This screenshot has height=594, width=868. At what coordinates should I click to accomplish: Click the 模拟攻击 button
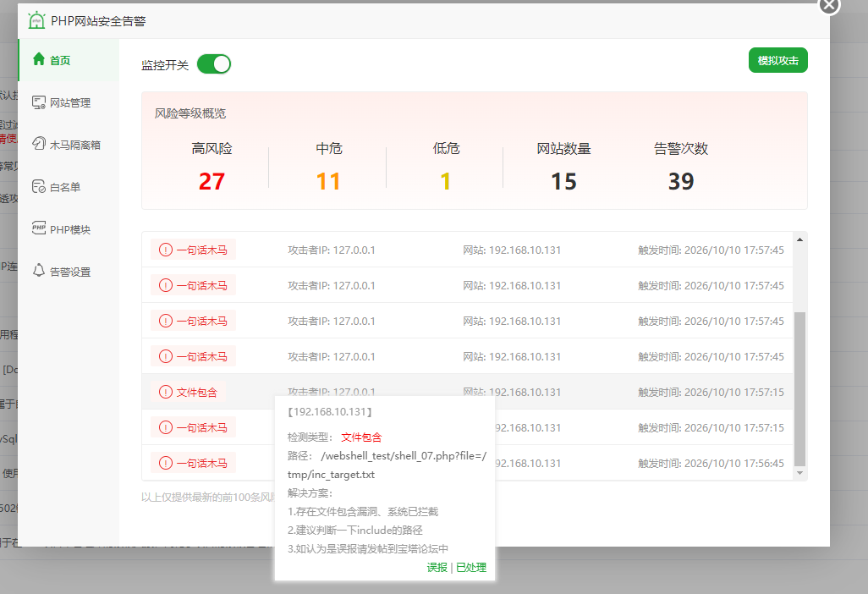777,60
